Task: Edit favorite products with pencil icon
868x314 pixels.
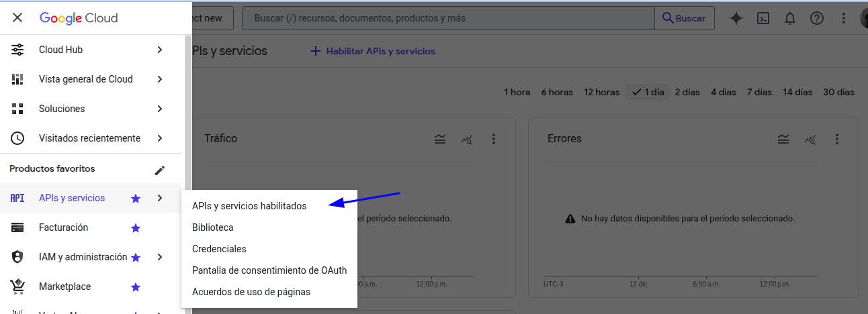Action: 159,170
